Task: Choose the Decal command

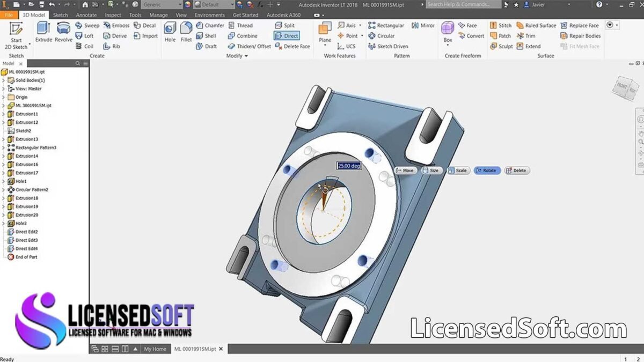Action: [144, 25]
